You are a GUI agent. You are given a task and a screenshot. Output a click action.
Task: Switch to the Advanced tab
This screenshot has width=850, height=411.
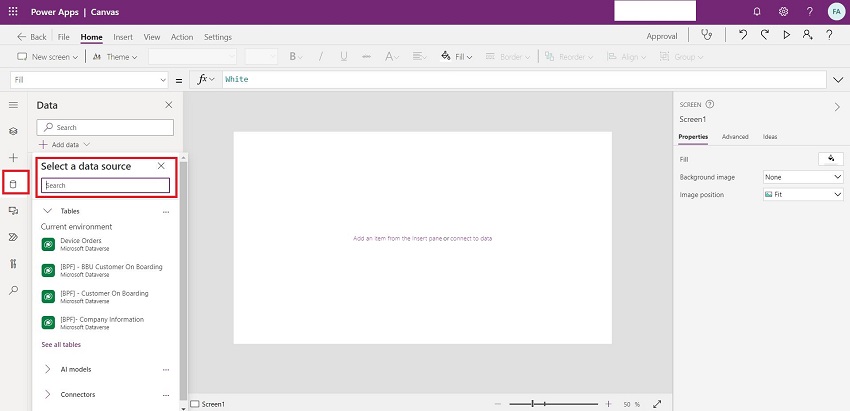tap(735, 137)
